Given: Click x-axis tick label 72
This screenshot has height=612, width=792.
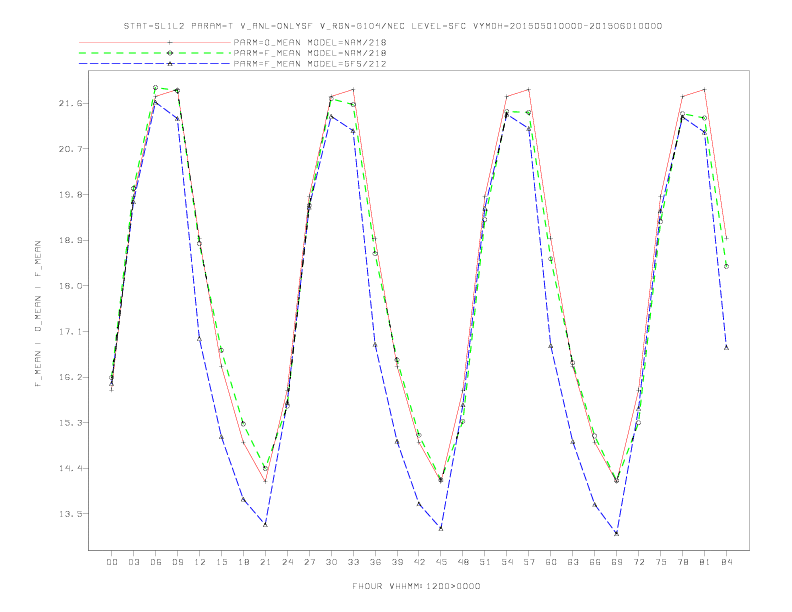Looking at the screenshot, I should pos(638,562).
